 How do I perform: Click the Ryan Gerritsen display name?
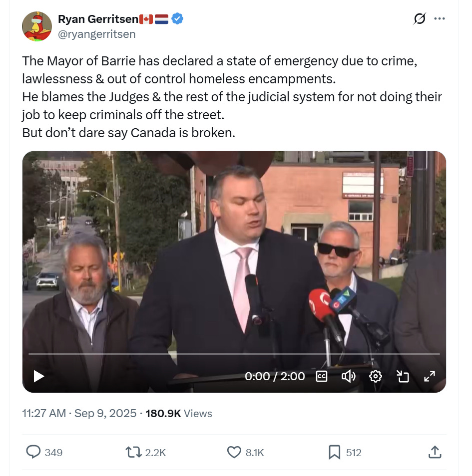[98, 19]
